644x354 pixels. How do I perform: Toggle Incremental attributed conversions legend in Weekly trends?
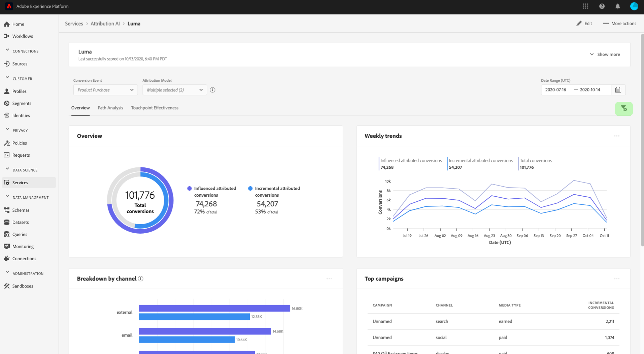tap(480, 161)
